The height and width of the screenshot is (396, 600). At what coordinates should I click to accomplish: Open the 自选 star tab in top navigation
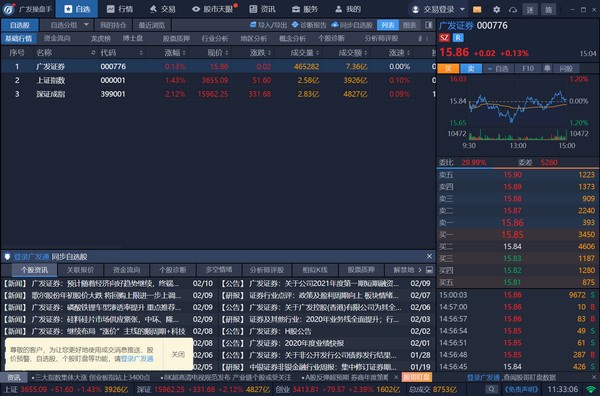[77, 9]
